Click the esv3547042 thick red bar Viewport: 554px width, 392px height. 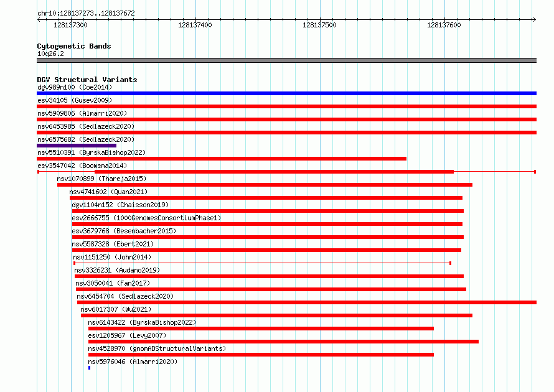coord(274,172)
